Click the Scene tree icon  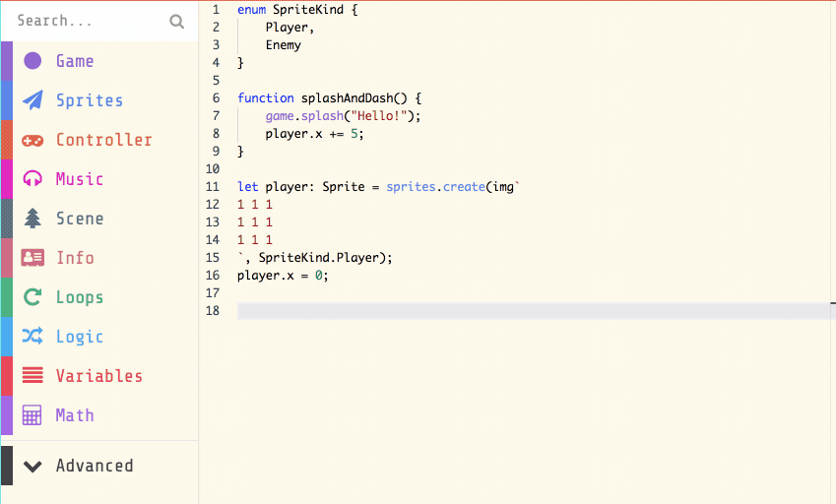coord(32,218)
